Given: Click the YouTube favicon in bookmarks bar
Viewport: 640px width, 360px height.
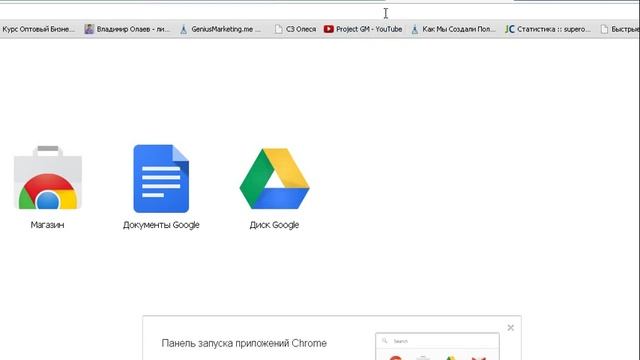Looking at the screenshot, I should tap(329, 29).
